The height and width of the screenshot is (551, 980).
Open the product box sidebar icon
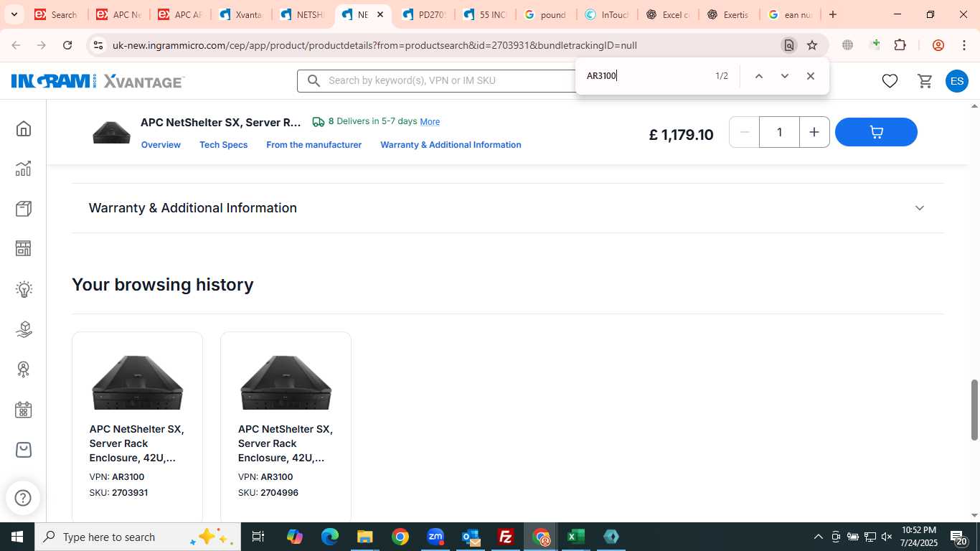tap(24, 209)
